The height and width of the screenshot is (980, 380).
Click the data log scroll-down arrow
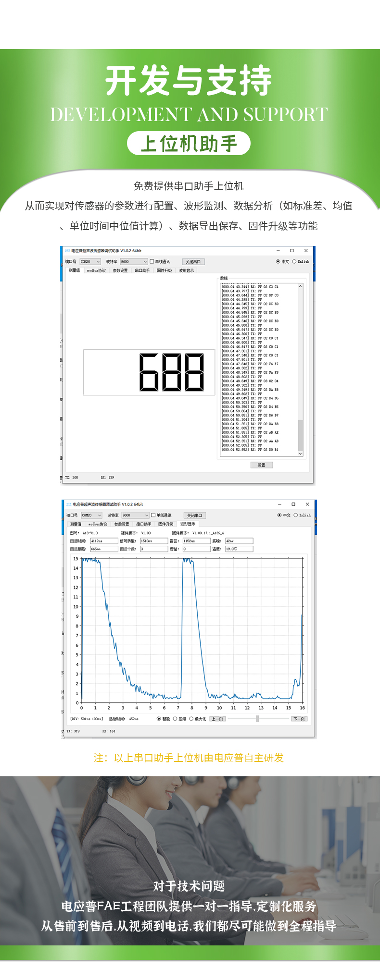point(301,453)
